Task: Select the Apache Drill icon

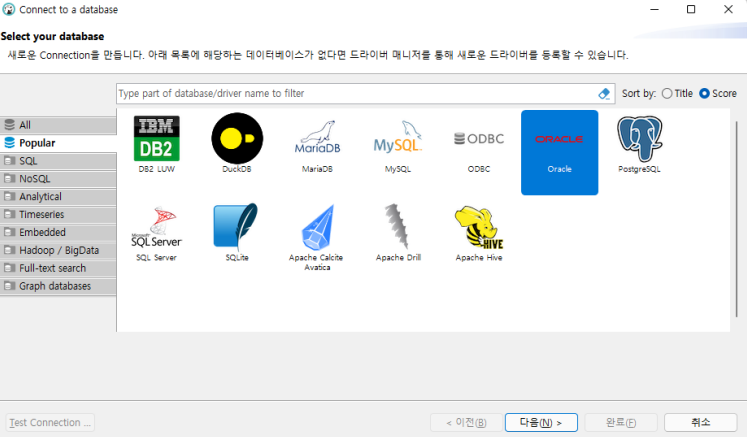Action: tap(398, 226)
